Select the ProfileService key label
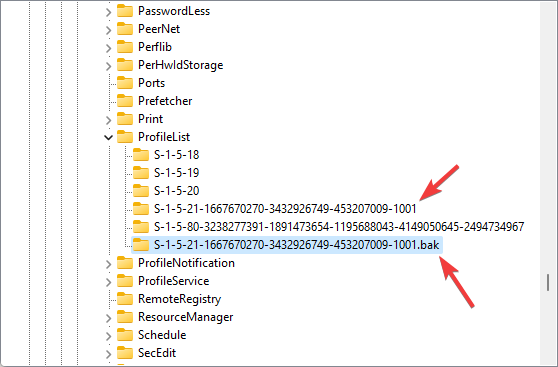558x367 pixels. click(174, 281)
